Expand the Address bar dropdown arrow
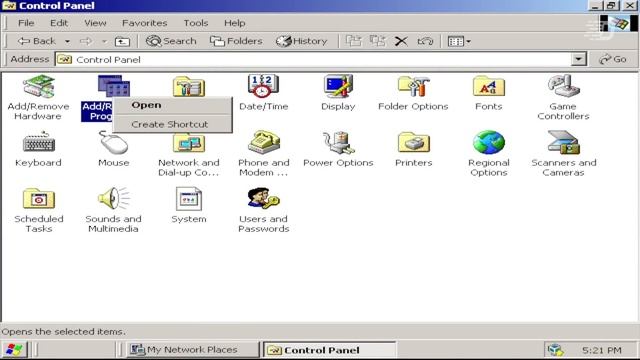This screenshot has width=640, height=360. pyautogui.click(x=578, y=59)
